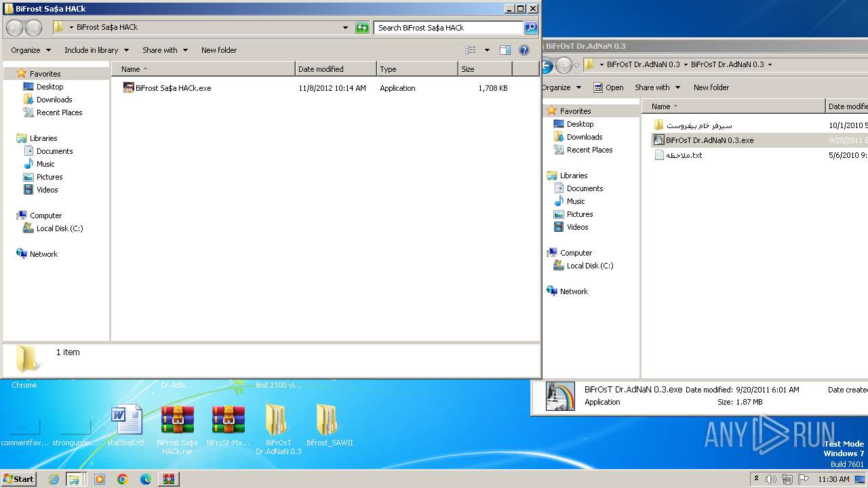Screen dimensions: 868x488
Task: Open Windows Explorer taskbar button
Action: [74, 479]
